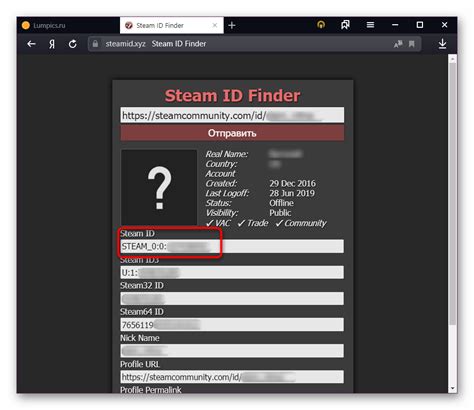The image size is (474, 410).
Task: Select the Steam ID Finder tab
Action: 172,25
